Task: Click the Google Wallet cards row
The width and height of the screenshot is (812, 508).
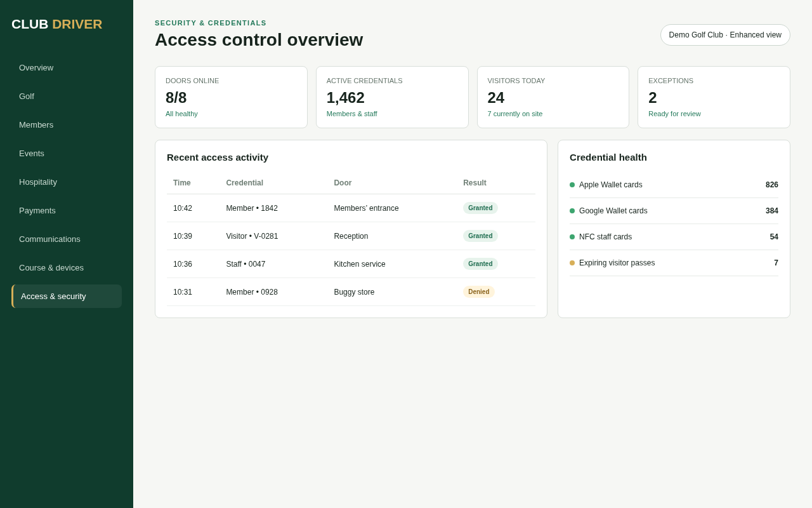Action: pos(674,211)
